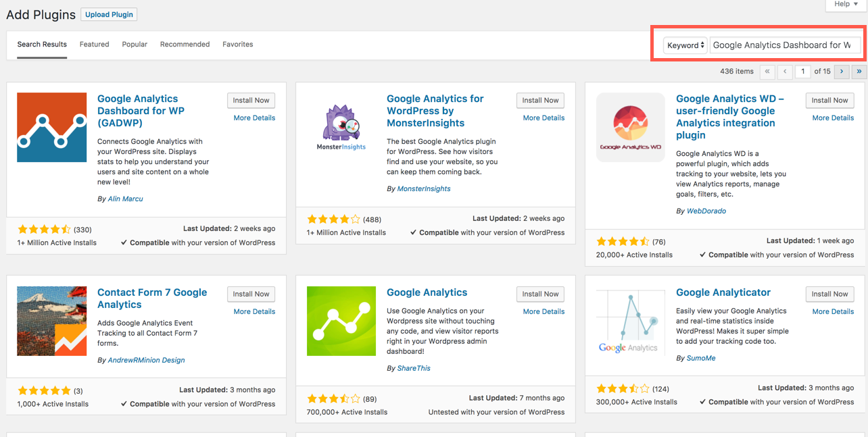Open the Keyword search type dropdown
Viewport: 868px width, 437px height.
685,45
